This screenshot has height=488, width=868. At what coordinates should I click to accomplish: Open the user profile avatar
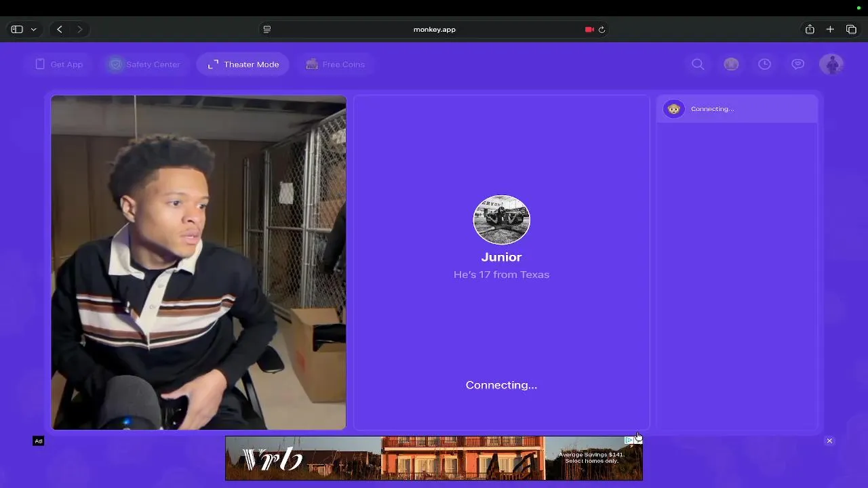(x=831, y=64)
